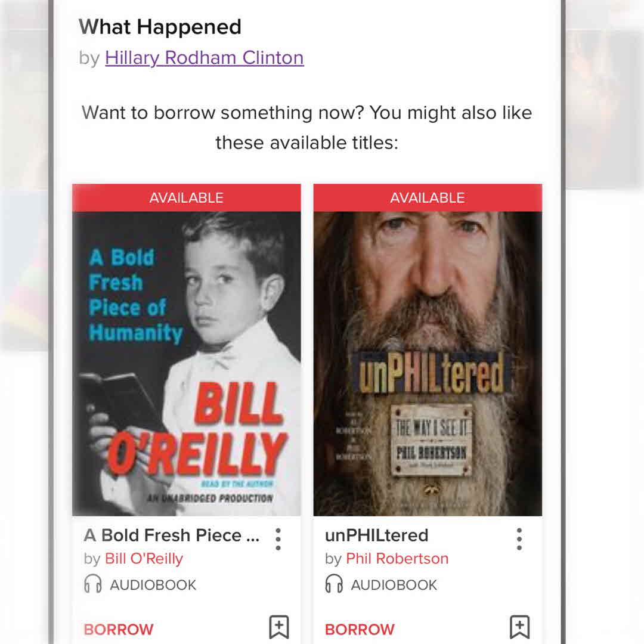Image resolution: width=644 pixels, height=644 pixels.
Task: Click AUDIOBOOK label under Phil Robertson
Action: click(x=394, y=585)
